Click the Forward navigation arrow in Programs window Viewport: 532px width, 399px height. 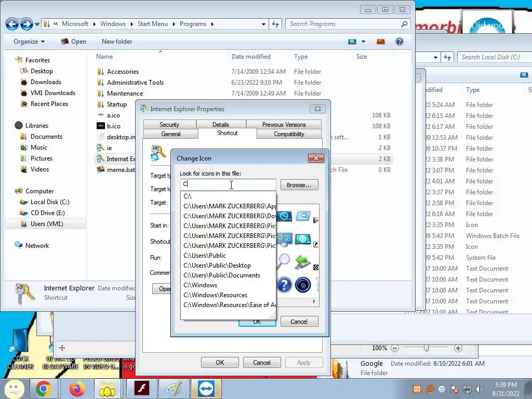pyautogui.click(x=26, y=24)
